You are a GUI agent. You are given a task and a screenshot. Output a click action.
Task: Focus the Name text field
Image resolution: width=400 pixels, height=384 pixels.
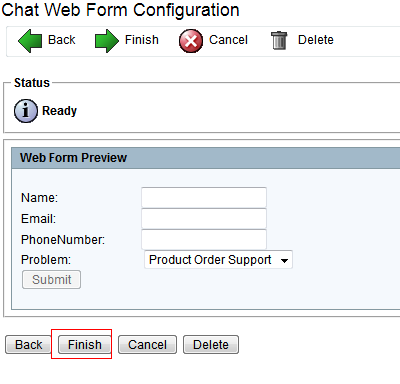pos(204,198)
